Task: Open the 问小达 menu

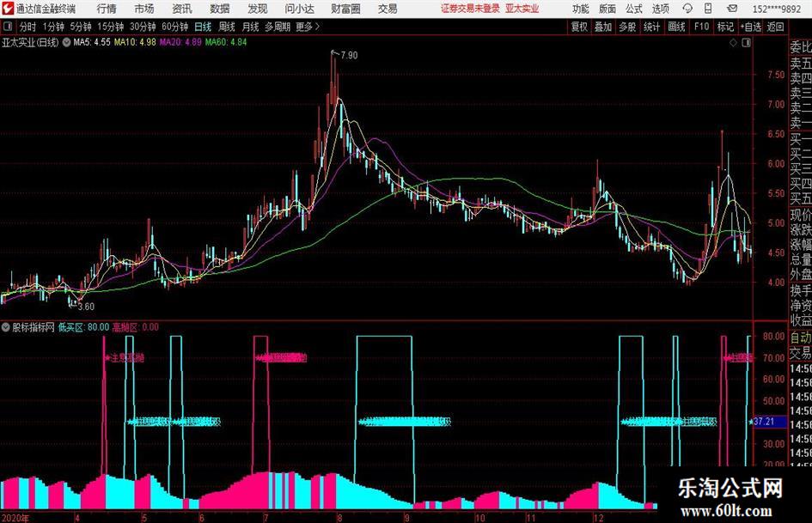Action: coord(299,9)
